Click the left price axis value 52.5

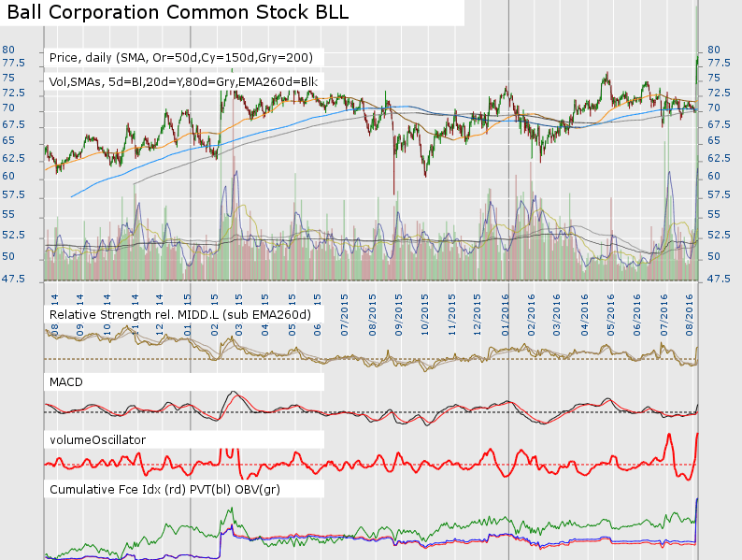pos(13,236)
